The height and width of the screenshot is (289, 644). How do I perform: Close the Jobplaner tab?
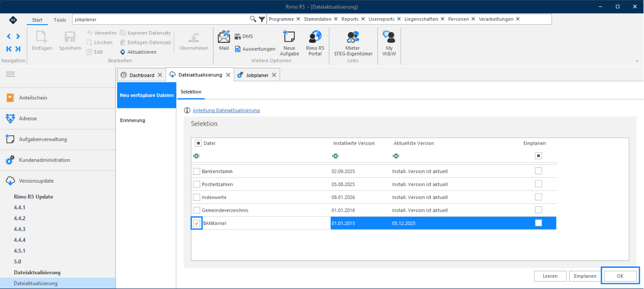point(274,75)
